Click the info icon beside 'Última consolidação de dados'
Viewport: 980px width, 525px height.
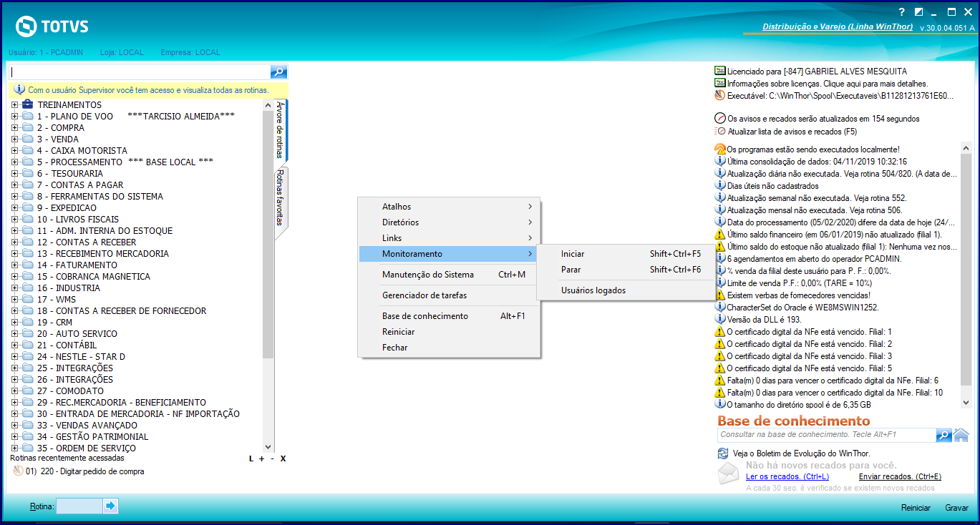click(x=720, y=161)
